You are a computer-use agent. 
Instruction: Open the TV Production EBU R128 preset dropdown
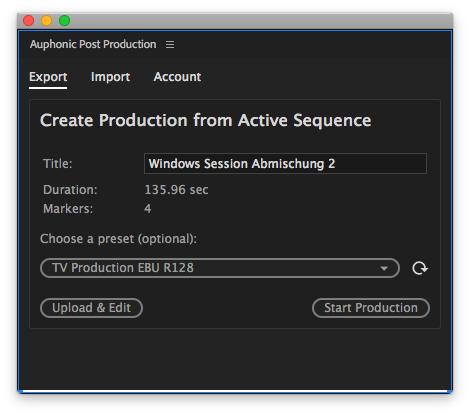coord(220,268)
